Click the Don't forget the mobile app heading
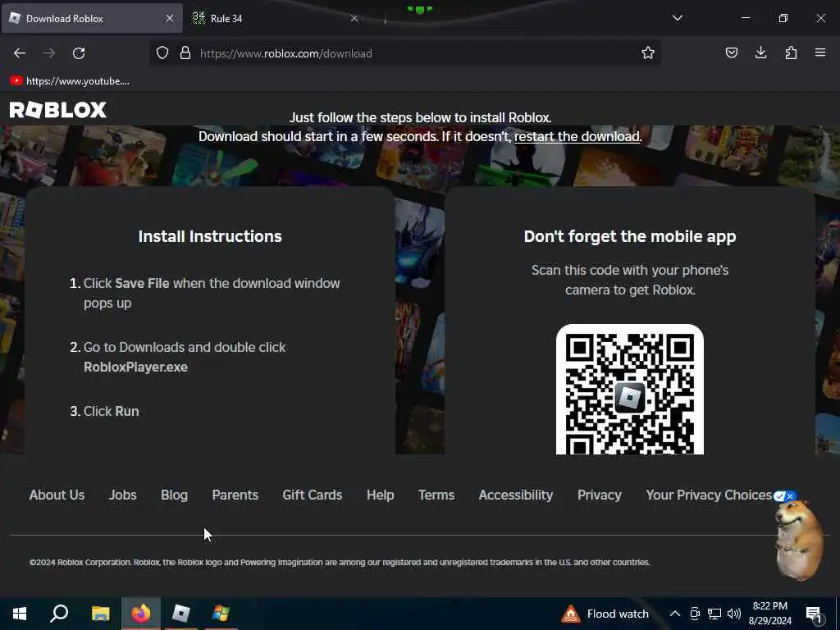The height and width of the screenshot is (630, 840). (x=630, y=236)
